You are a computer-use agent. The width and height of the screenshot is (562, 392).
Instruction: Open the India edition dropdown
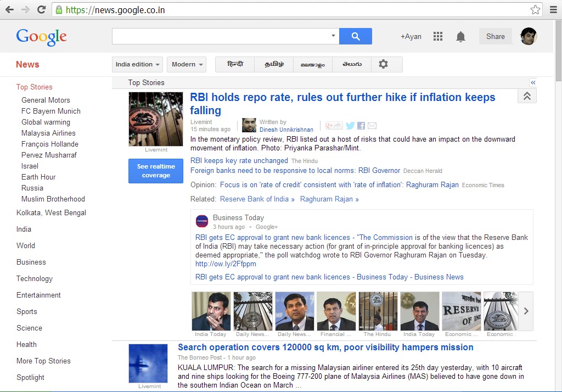click(x=137, y=64)
